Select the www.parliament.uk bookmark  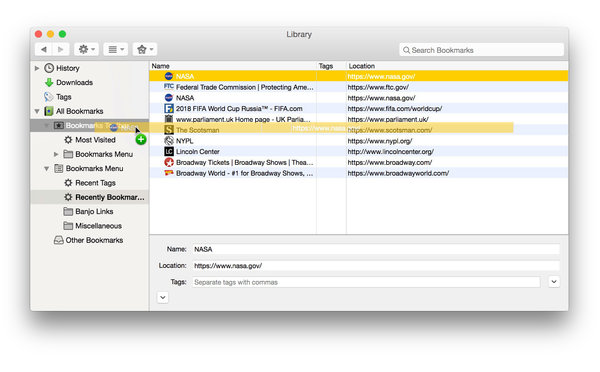[359, 119]
